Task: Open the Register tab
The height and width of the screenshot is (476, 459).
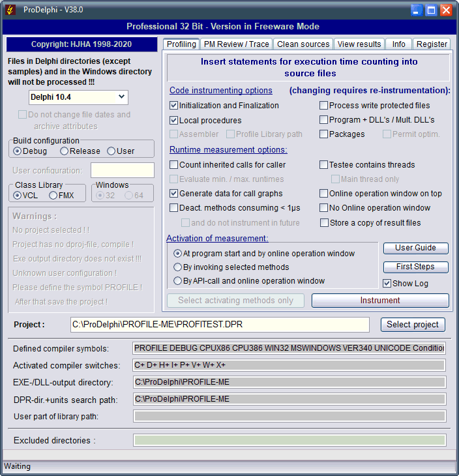Action: coord(432,44)
